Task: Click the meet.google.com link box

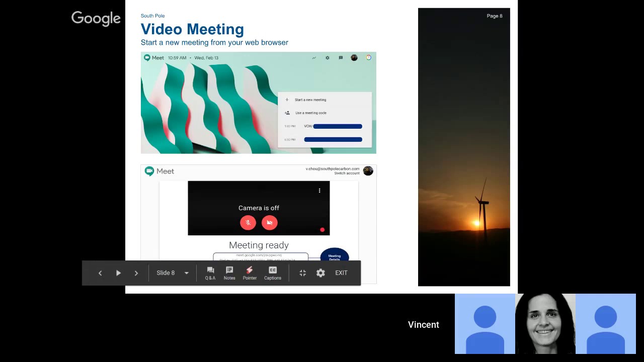Action: [x=261, y=256]
